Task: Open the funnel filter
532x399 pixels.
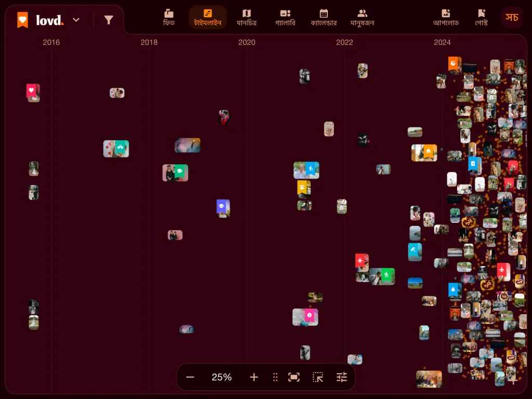Action: [x=109, y=20]
